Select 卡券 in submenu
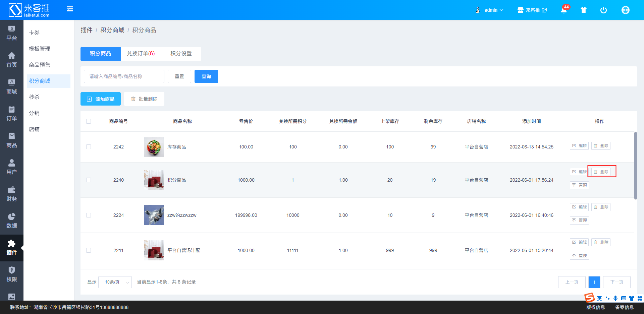644x314 pixels. (49, 33)
